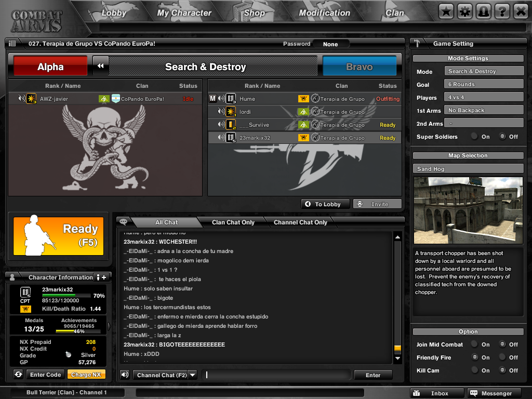This screenshot has width=532, height=399.
Task: Open favorites with the star icon
Action: point(446,11)
